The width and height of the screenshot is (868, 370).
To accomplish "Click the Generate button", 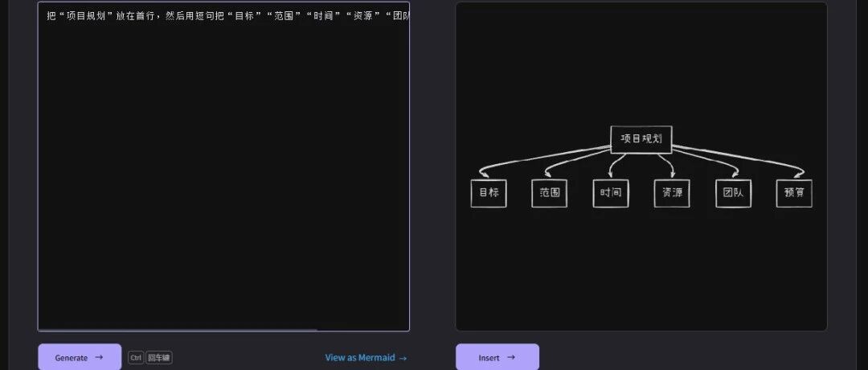I will coord(79,357).
